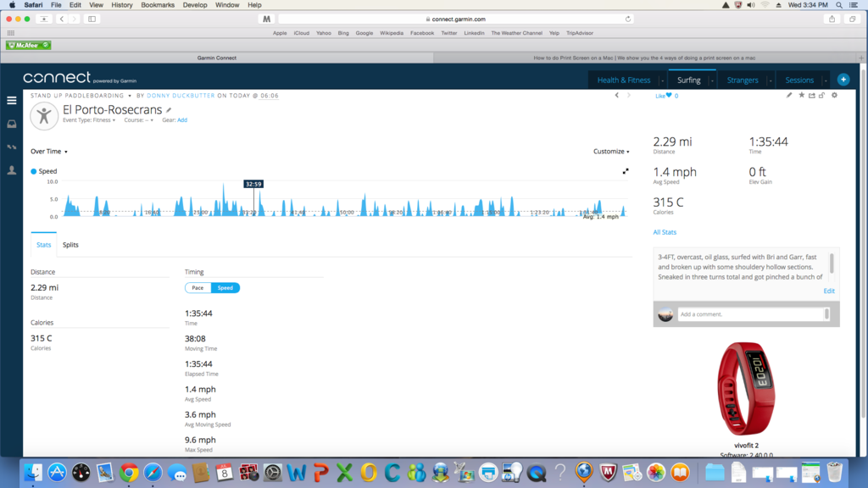Click the All Stats link
868x488 pixels.
click(x=665, y=232)
